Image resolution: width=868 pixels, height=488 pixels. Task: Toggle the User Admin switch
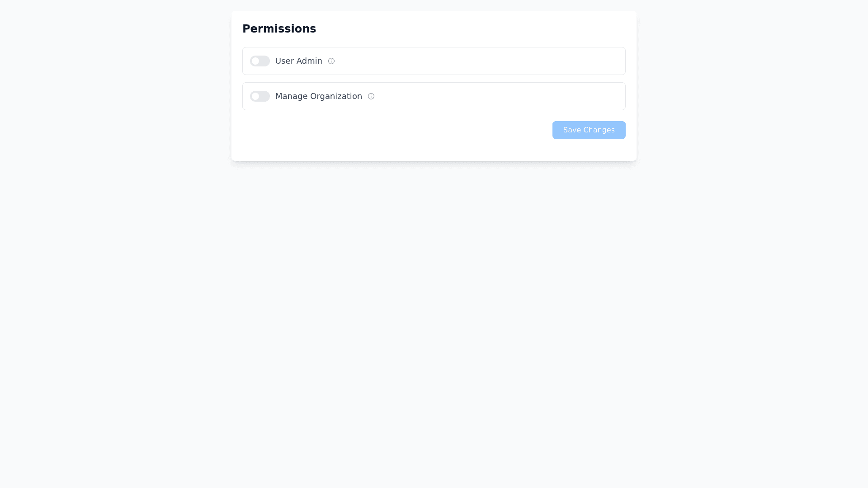[260, 61]
